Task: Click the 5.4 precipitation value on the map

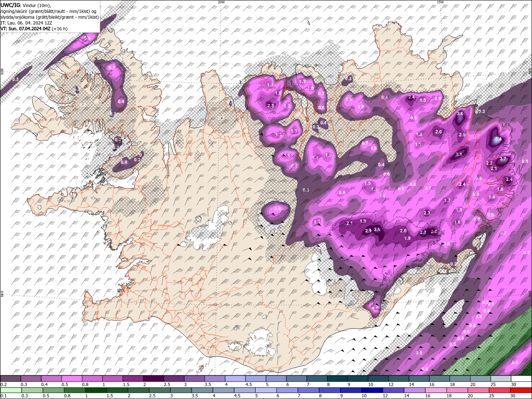Action: pyautogui.click(x=499, y=139)
